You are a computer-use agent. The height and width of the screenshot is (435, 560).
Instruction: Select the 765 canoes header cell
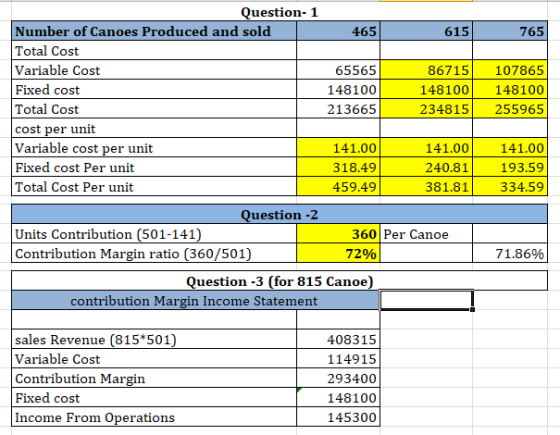click(510, 31)
